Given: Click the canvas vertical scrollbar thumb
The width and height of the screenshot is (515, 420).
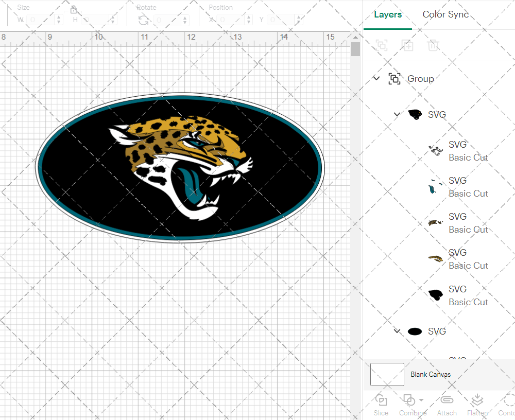Looking at the screenshot, I should click(355, 49).
